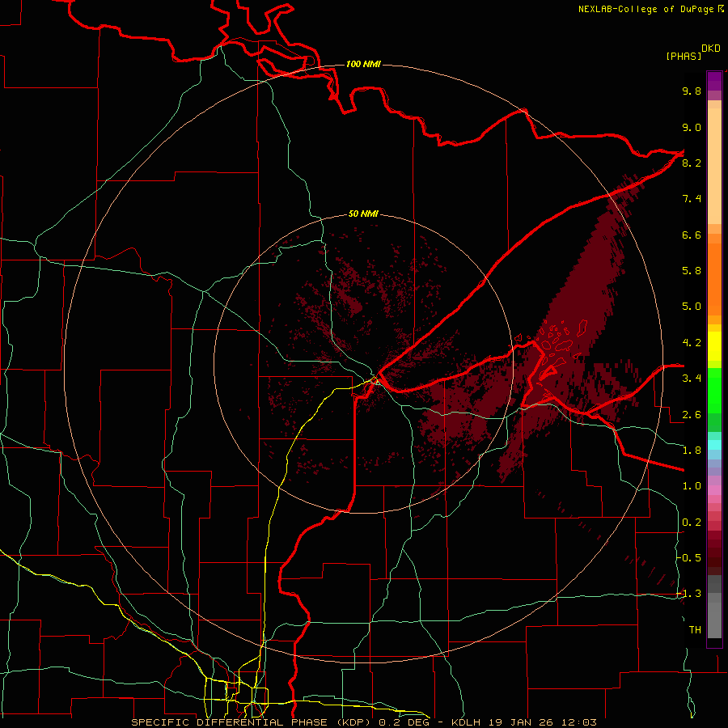Click the 100 NMI range ring label
The width and height of the screenshot is (728, 728).
[x=363, y=64]
